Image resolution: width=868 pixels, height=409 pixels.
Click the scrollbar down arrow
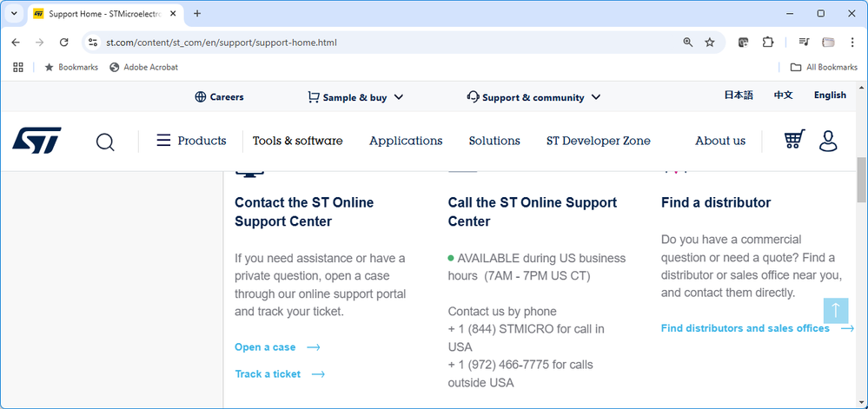coord(862,402)
